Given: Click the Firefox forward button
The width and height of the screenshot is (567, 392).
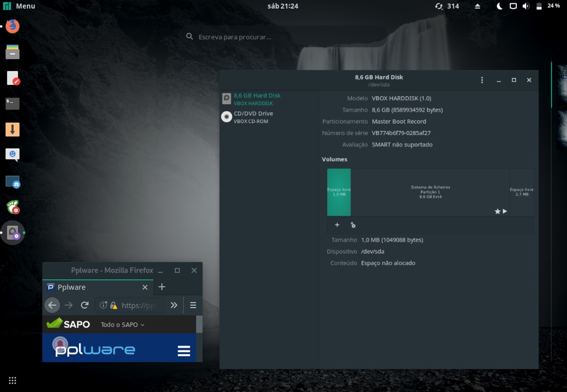Looking at the screenshot, I should 69,305.
